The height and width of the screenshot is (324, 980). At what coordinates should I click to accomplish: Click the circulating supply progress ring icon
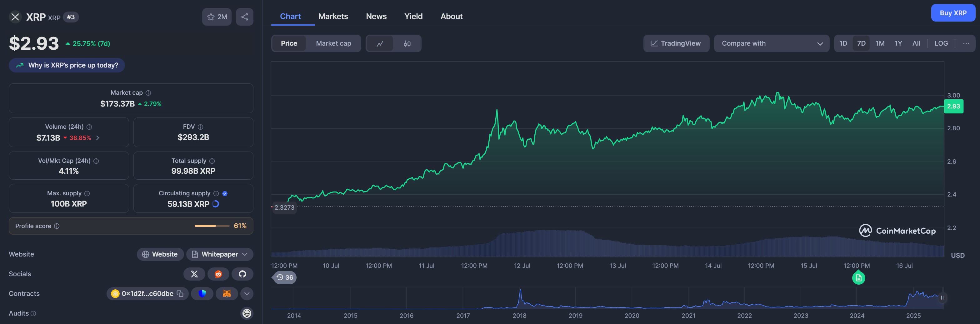216,204
